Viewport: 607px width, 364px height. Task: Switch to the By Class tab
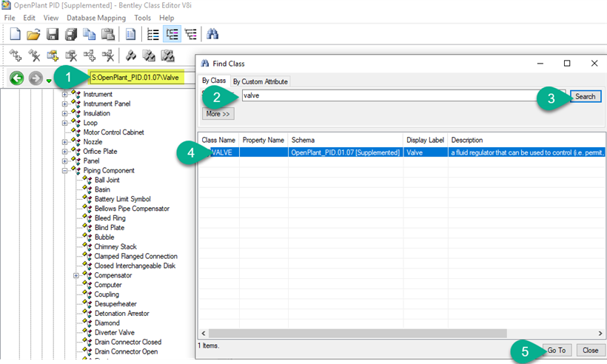214,81
